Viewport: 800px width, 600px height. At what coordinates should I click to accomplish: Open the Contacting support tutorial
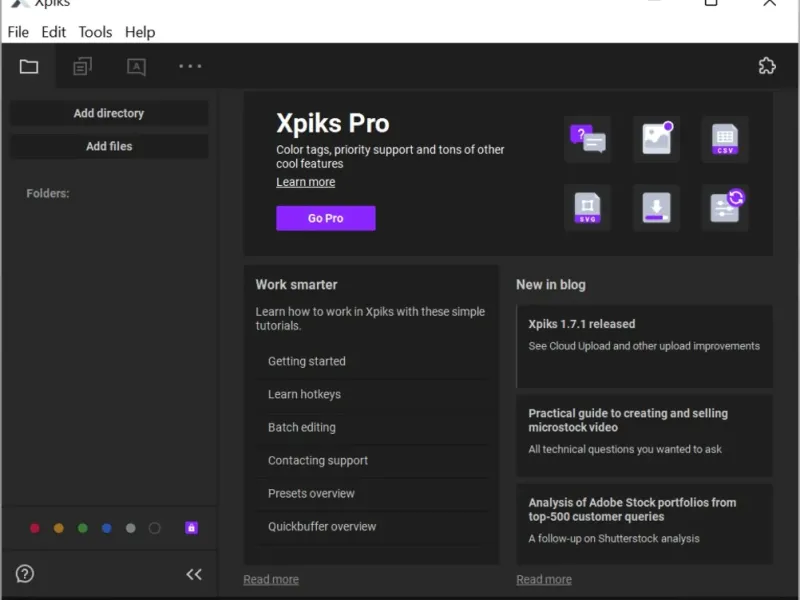pos(372,461)
